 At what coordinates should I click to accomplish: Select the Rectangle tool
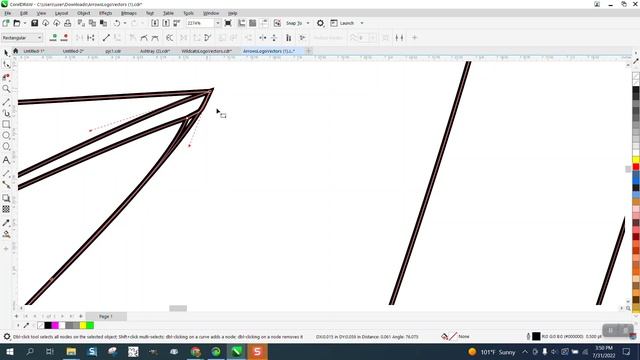pos(6,124)
